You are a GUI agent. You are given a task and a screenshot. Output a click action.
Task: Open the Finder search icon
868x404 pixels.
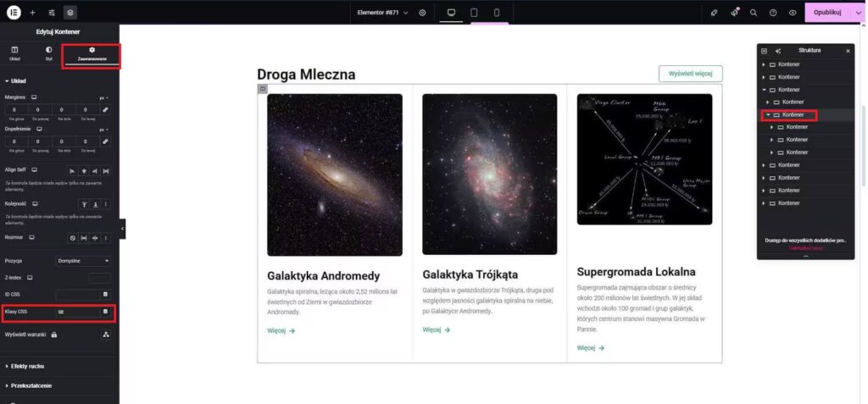tap(754, 12)
